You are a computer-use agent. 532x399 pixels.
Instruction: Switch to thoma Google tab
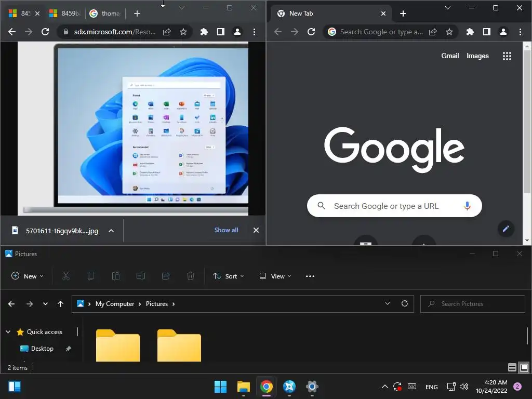[105, 13]
